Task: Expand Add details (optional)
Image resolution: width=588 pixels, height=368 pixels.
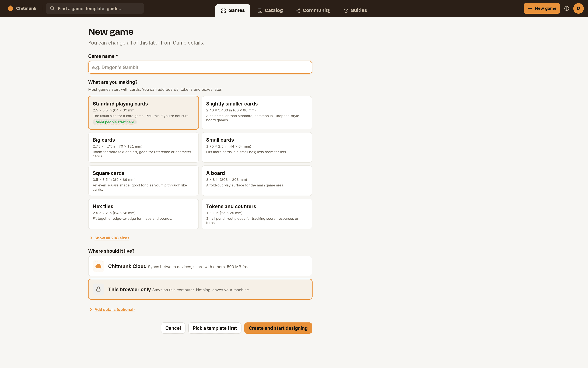Action: [x=114, y=310]
